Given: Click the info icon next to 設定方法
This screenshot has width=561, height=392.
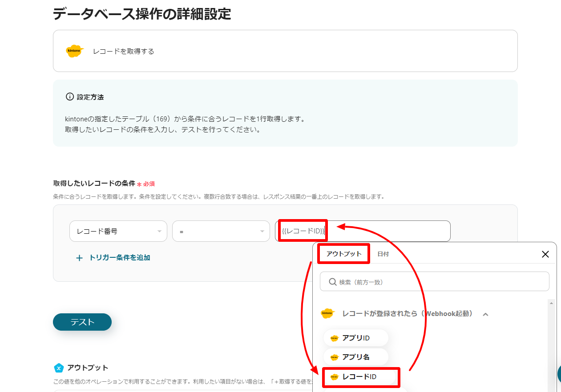Looking at the screenshot, I should (69, 97).
